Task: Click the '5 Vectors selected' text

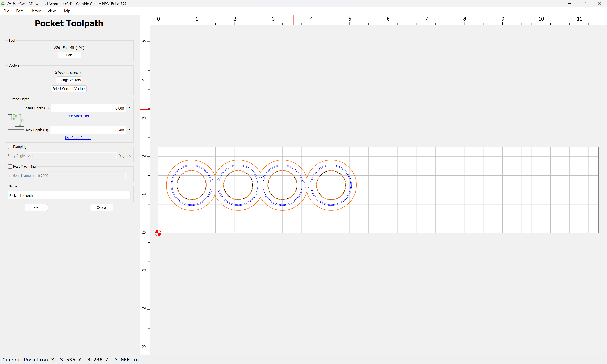Action: (69, 73)
